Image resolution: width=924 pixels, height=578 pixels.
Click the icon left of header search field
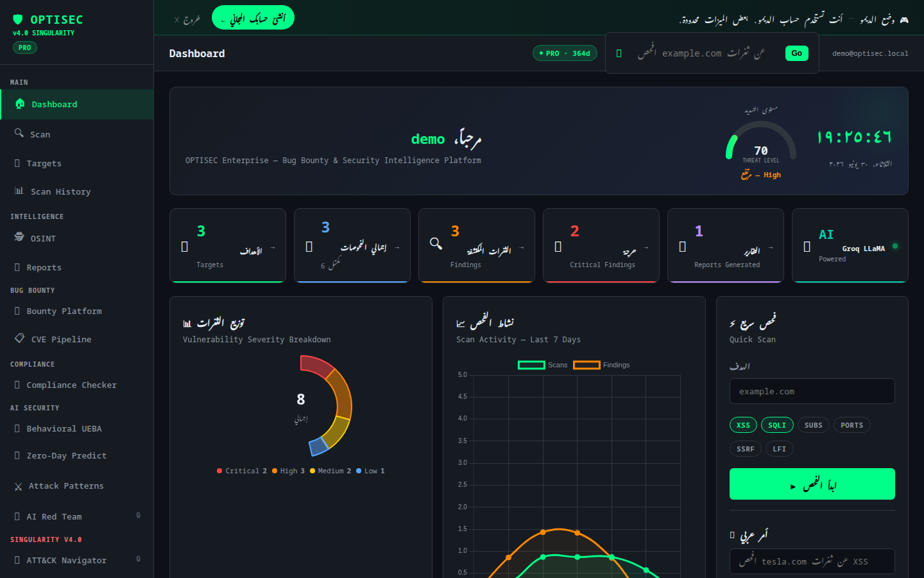[x=619, y=53]
